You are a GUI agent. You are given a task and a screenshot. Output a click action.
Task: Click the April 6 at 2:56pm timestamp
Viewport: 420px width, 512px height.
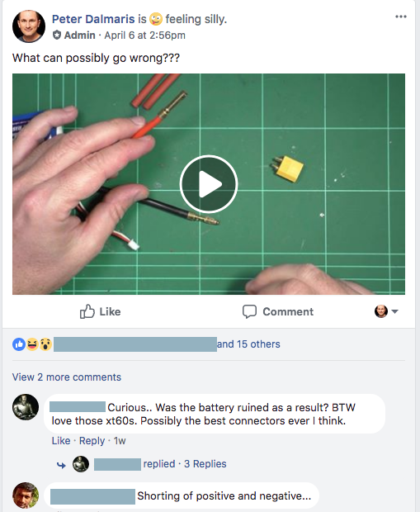click(x=144, y=35)
